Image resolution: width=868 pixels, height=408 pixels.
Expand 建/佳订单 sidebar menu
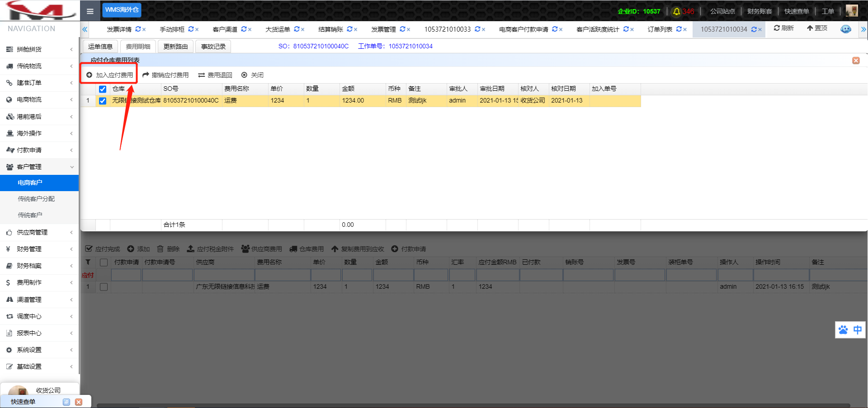[39, 83]
